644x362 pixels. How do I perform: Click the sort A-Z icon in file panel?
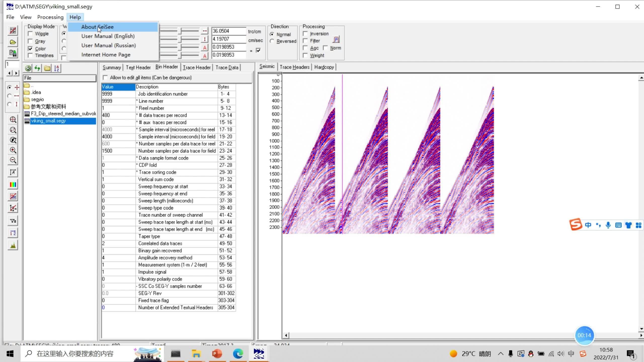click(x=57, y=68)
